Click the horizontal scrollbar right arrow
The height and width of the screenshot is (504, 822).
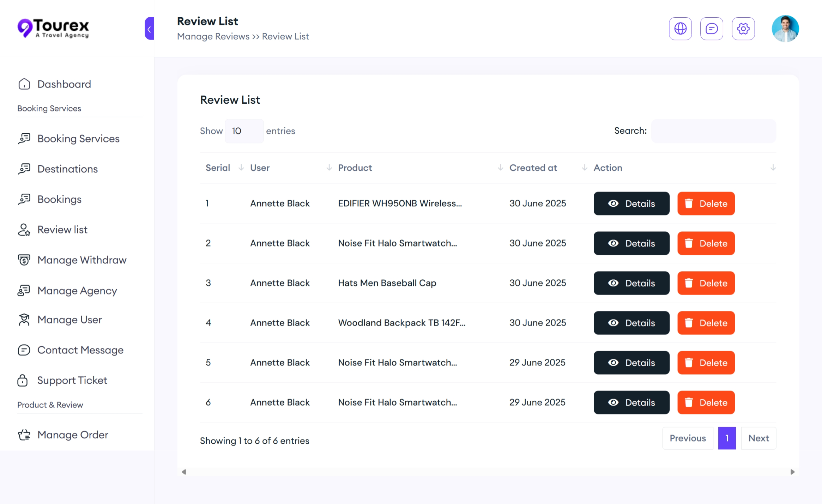click(x=792, y=472)
